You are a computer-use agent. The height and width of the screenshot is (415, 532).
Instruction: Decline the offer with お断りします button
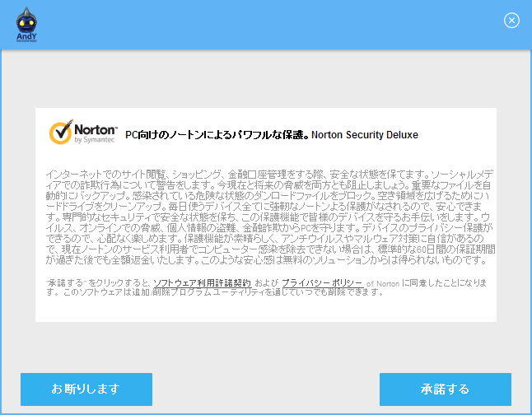[86, 389]
